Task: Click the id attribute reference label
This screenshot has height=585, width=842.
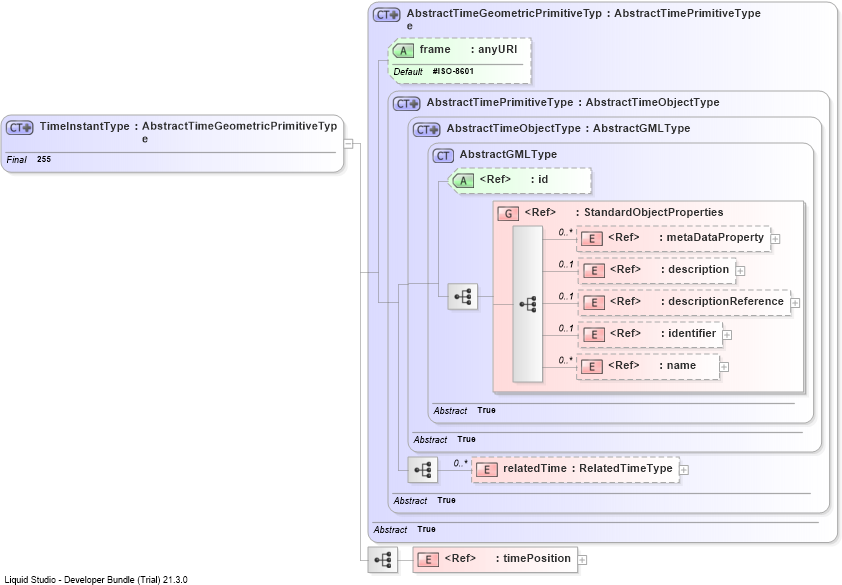Action: 513,179
